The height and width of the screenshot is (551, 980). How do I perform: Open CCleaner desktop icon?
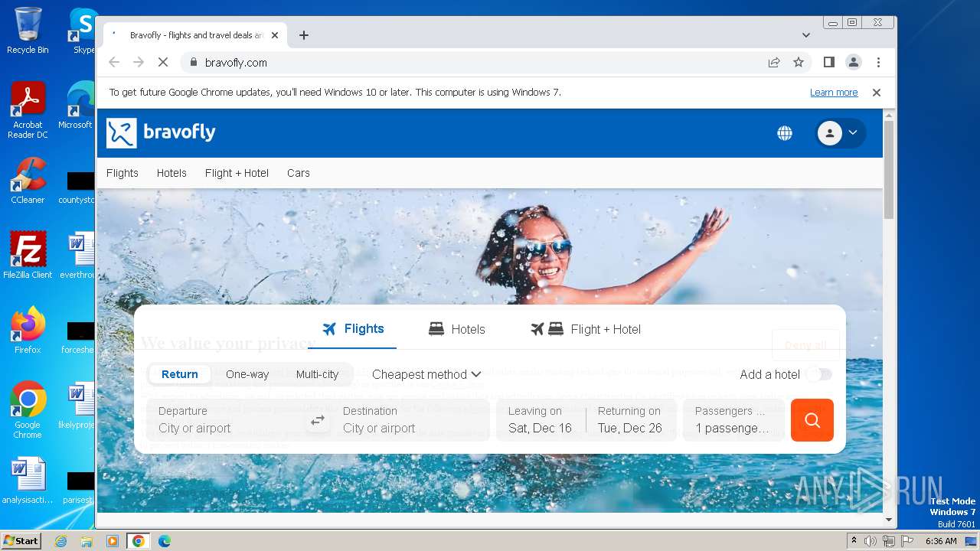point(28,181)
